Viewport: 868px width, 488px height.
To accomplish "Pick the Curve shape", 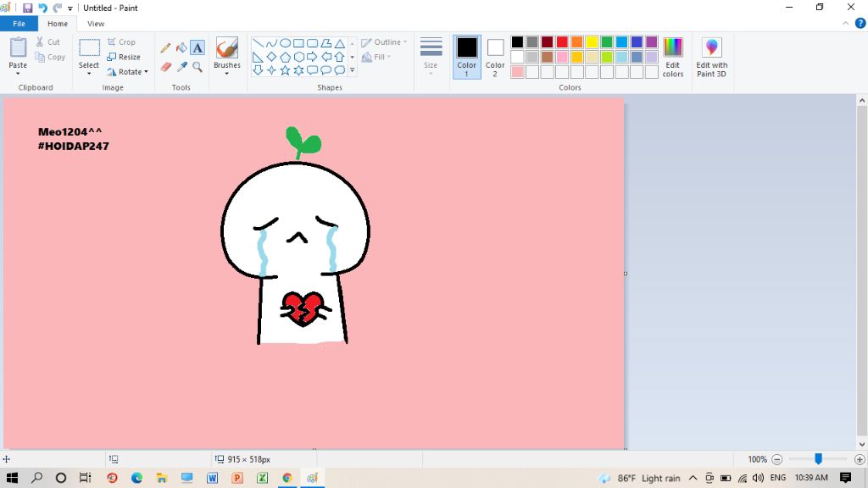I will [x=271, y=43].
